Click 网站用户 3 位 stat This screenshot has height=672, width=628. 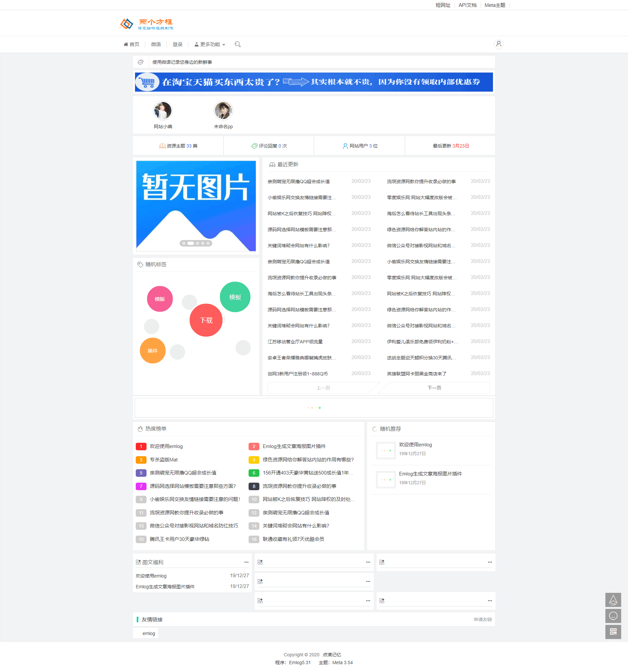tap(360, 146)
